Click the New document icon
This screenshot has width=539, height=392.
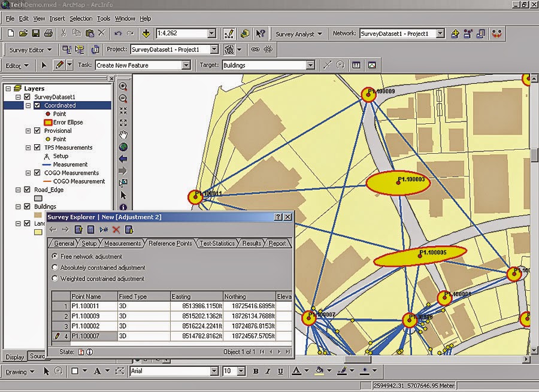11,34
